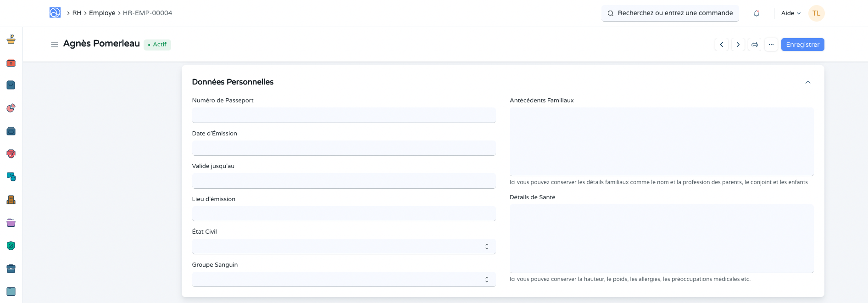Open the État Civil dropdown
This screenshot has height=303, width=868.
(x=344, y=247)
